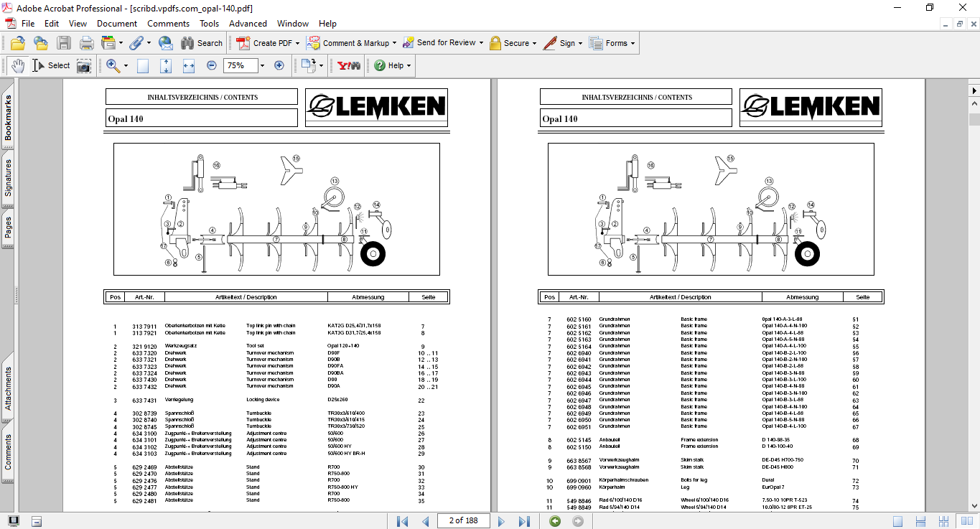Click the Yahoo search toolbar icon
This screenshot has height=529, width=980.
[349, 65]
